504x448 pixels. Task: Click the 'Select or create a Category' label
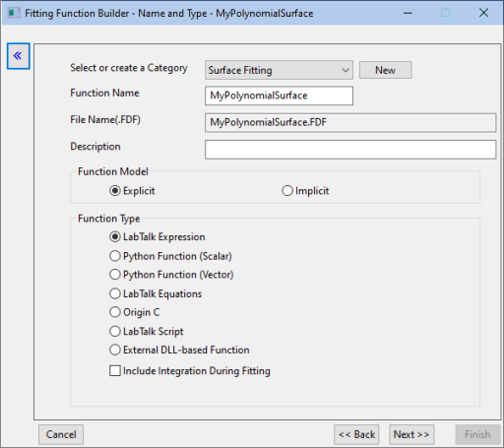click(129, 68)
